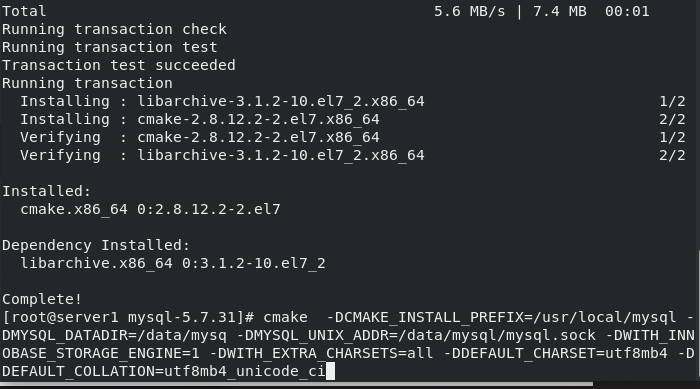Click the -DDEFAULT_CHARSET=utf8mb4 argument

click(555, 353)
